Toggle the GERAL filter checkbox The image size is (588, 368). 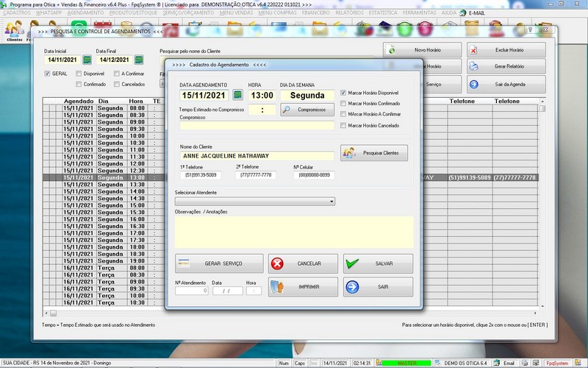point(47,74)
